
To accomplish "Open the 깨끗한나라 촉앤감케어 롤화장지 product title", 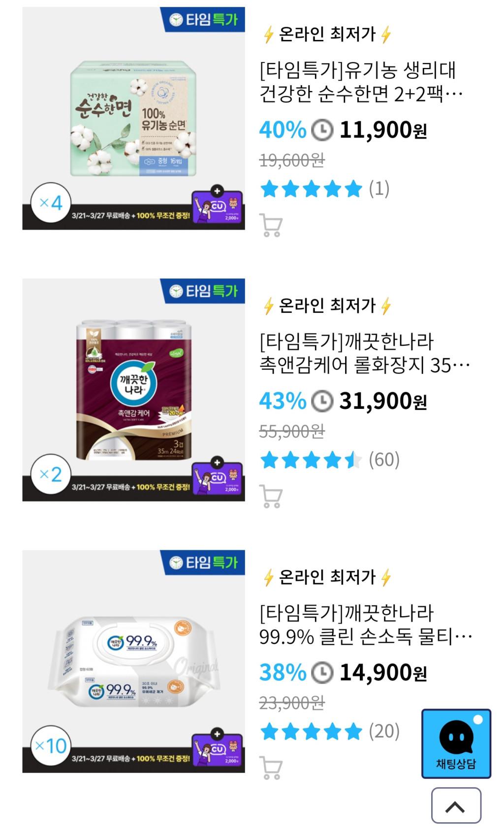I will click(x=363, y=353).
